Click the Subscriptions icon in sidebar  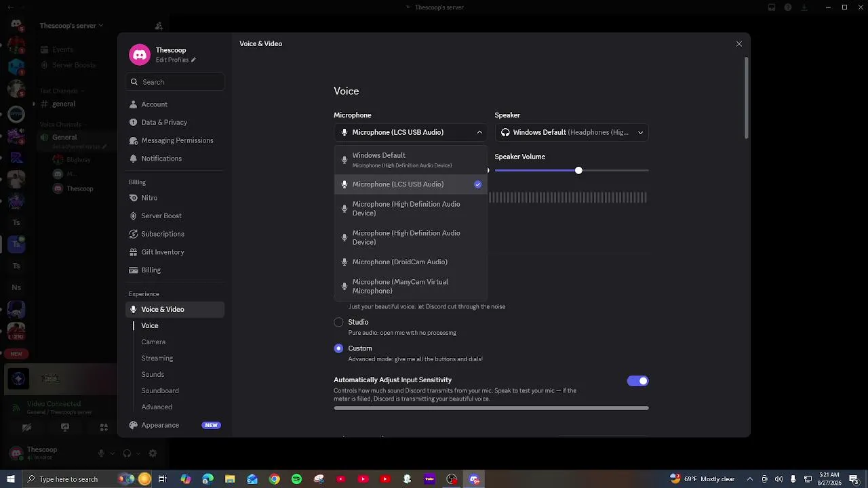(x=134, y=234)
